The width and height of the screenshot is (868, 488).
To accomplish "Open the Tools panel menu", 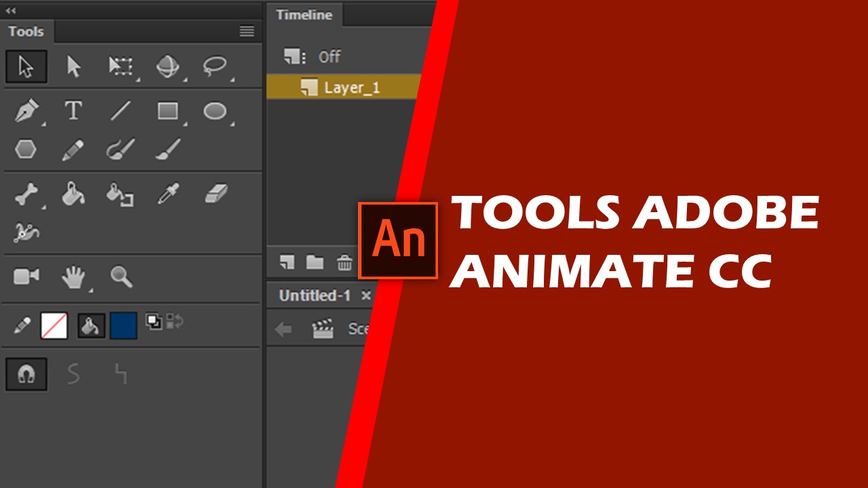I will click(x=246, y=31).
